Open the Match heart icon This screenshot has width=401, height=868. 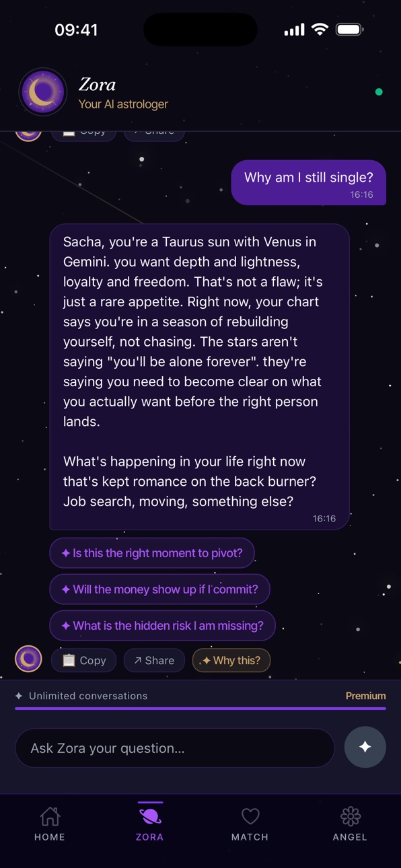point(250,817)
